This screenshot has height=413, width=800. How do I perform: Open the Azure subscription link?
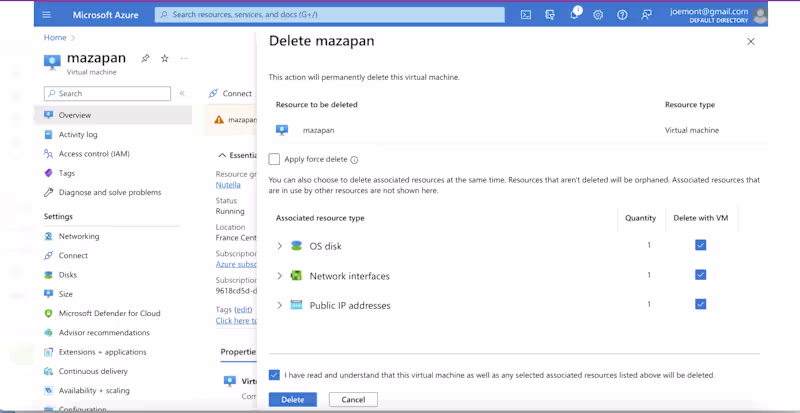236,264
